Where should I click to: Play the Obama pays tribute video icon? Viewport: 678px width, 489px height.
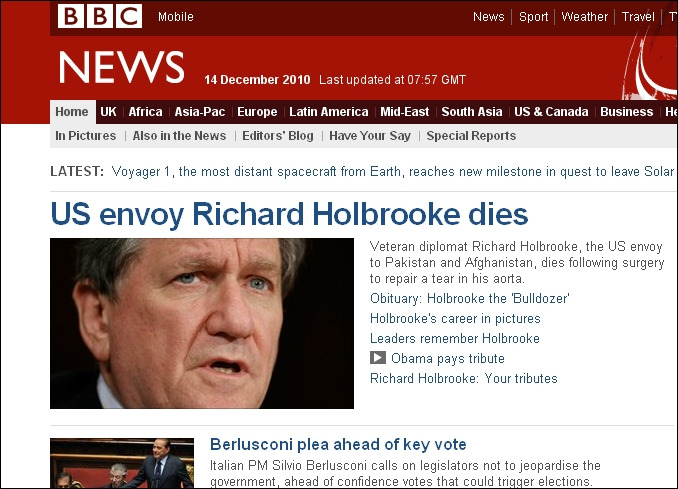coord(377,358)
